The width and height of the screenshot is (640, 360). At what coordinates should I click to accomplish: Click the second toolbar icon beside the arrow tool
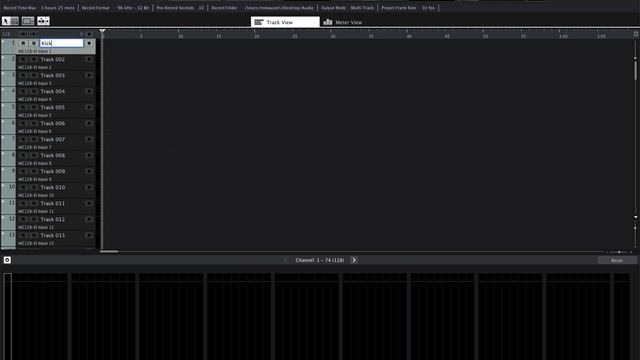click(x=28, y=21)
